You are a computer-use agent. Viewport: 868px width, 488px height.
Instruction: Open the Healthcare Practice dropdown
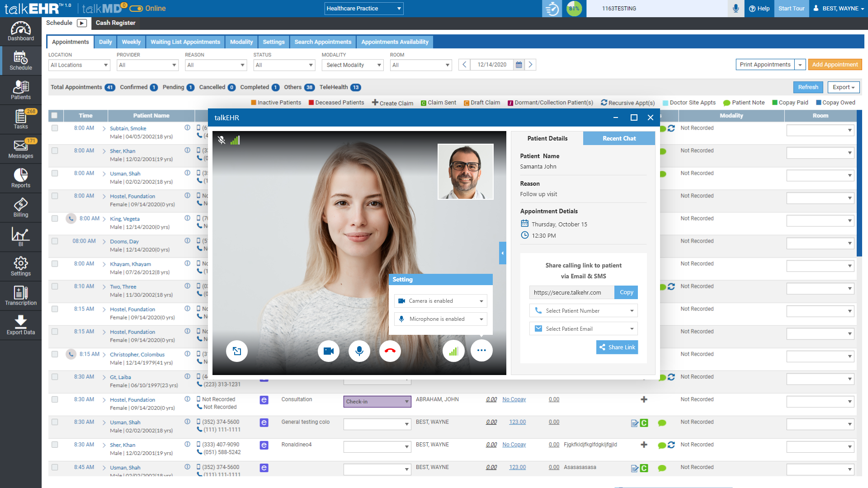363,9
